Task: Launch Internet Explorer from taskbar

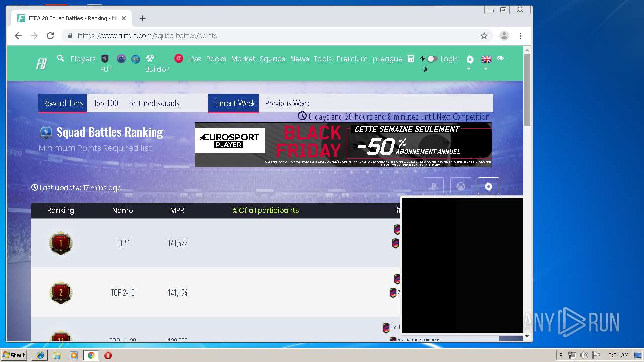Action: tap(40, 355)
